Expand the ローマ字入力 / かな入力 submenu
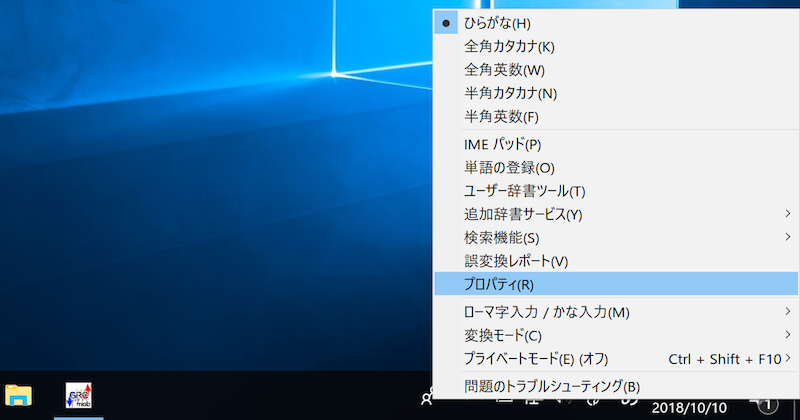The width and height of the screenshot is (800, 420). coord(547,312)
